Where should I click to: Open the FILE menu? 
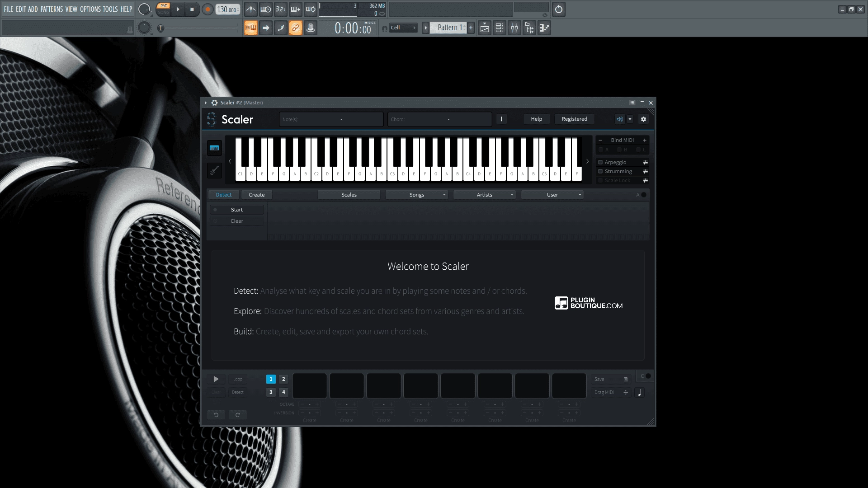coord(9,9)
